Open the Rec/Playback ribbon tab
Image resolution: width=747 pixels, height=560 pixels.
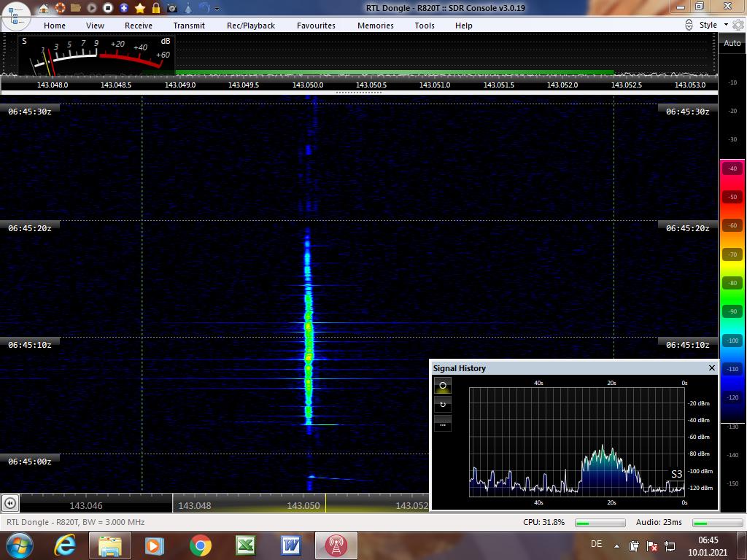pyautogui.click(x=251, y=26)
